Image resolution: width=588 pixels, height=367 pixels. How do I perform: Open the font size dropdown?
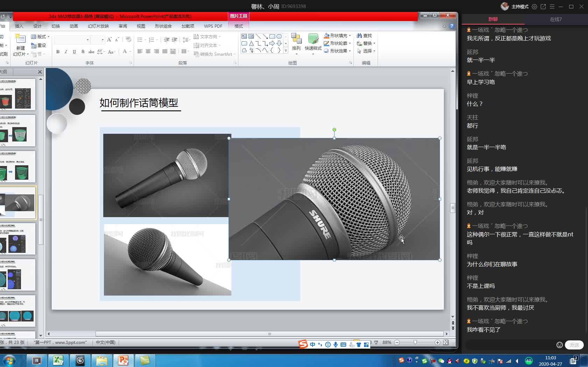103,40
